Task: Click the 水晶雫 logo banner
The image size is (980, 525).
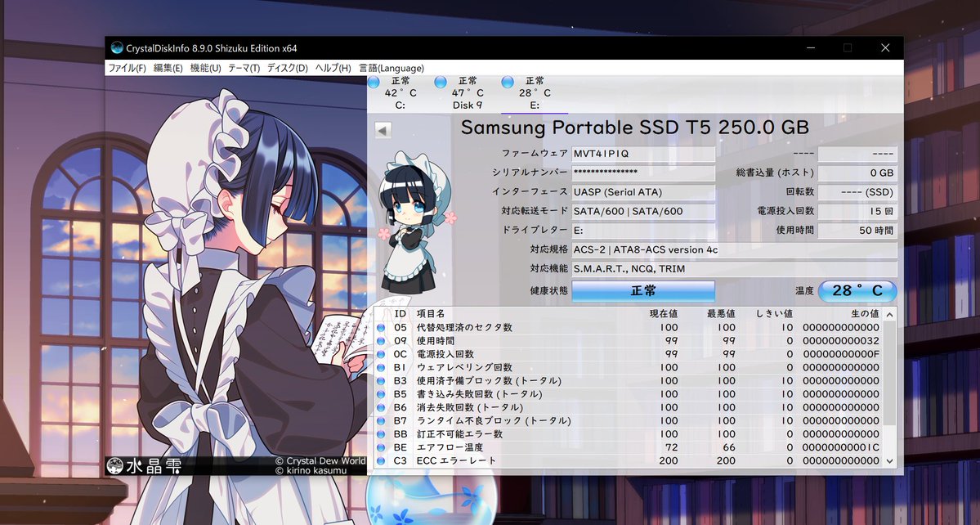Action: [145, 465]
